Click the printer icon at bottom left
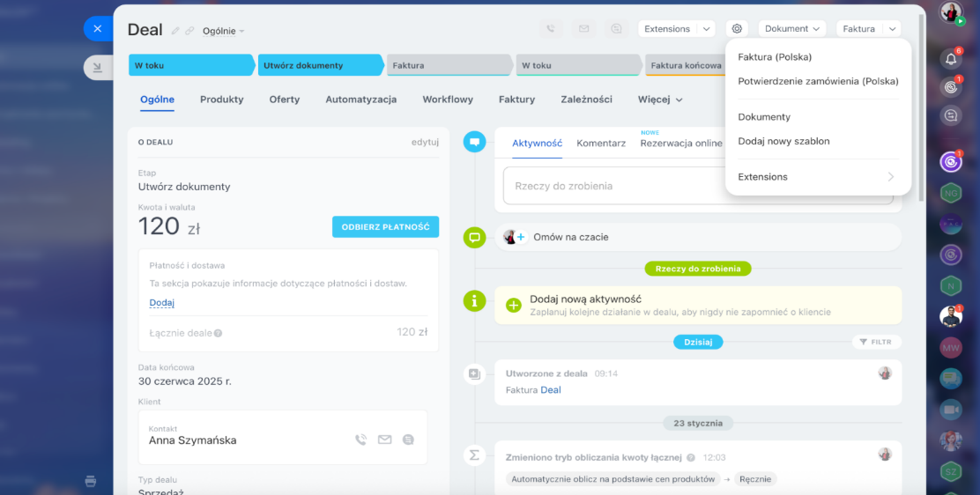 [x=90, y=481]
